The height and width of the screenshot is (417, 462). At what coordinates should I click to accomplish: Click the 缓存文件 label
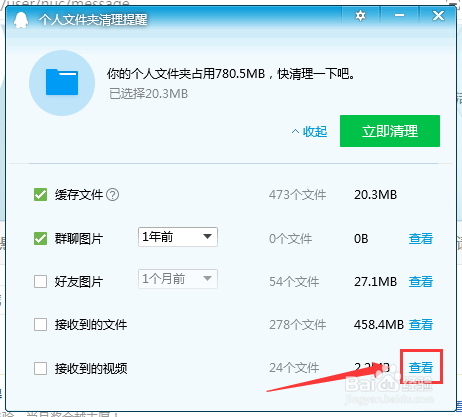point(79,195)
